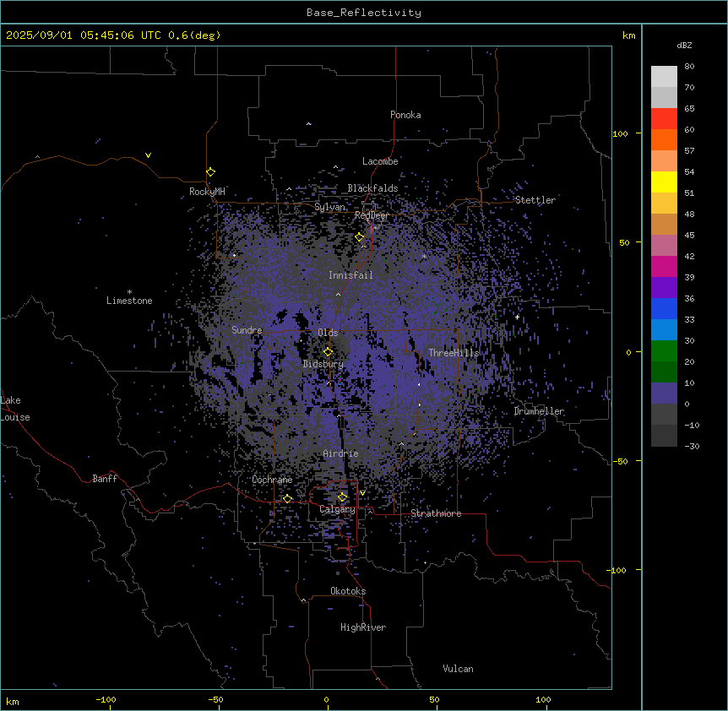
Task: Pick the magenta 42 dBZ legend swatch
Action: pos(664,266)
